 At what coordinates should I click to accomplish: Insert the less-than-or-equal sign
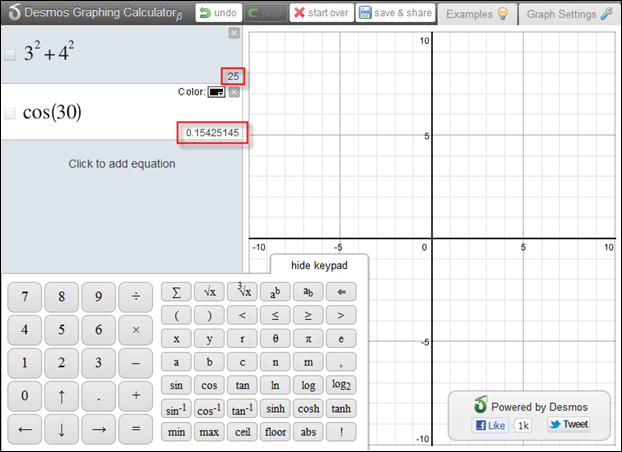tap(275, 315)
